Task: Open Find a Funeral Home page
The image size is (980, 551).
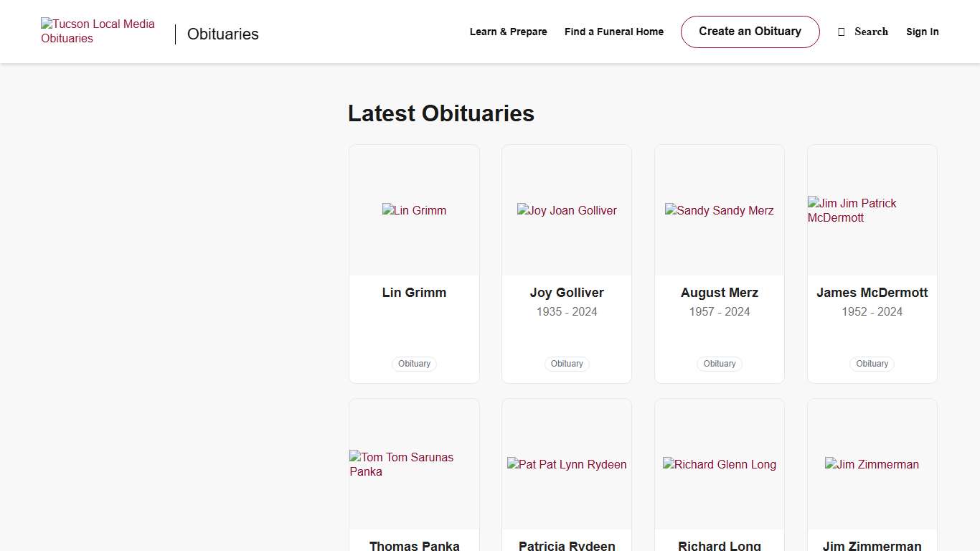Action: point(614,32)
